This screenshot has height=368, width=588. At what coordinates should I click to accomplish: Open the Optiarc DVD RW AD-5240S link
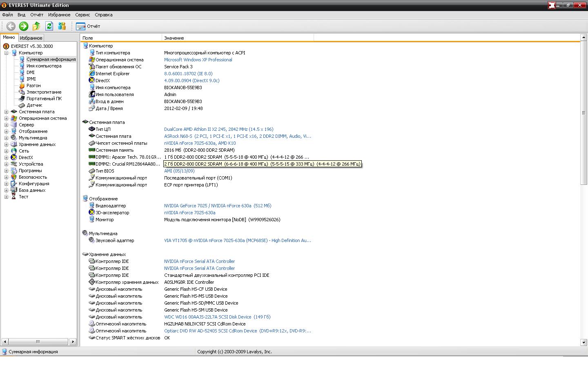click(238, 331)
